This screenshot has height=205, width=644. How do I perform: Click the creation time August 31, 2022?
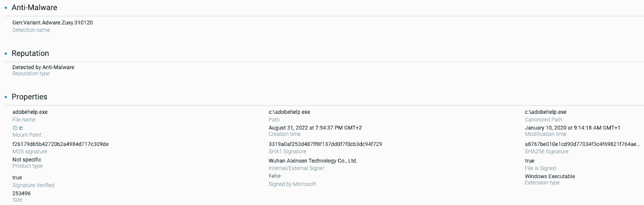[315, 128]
